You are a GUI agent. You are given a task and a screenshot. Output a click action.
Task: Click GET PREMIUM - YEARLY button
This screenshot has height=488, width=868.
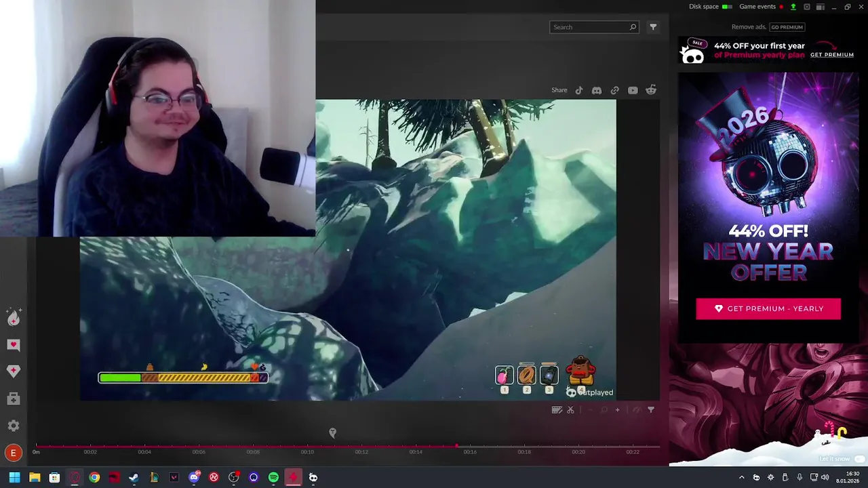[x=768, y=308]
